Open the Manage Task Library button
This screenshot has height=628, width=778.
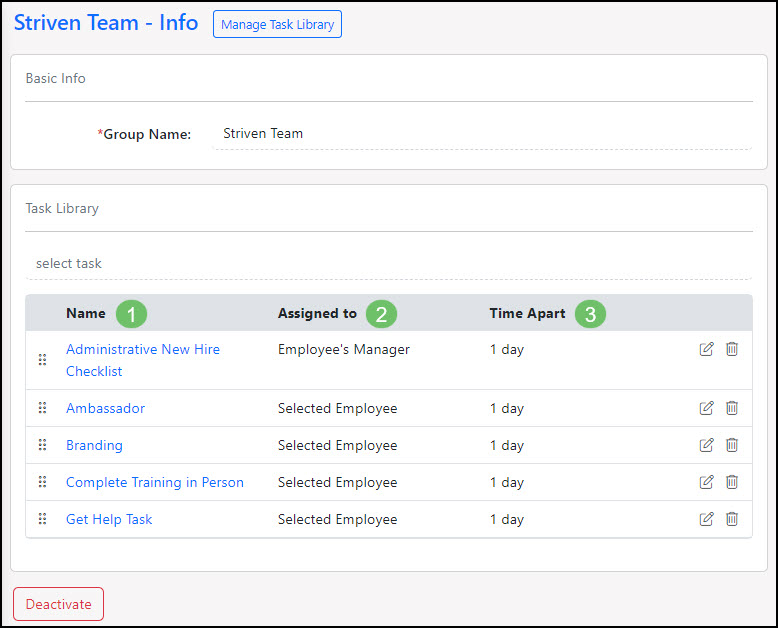coord(277,24)
